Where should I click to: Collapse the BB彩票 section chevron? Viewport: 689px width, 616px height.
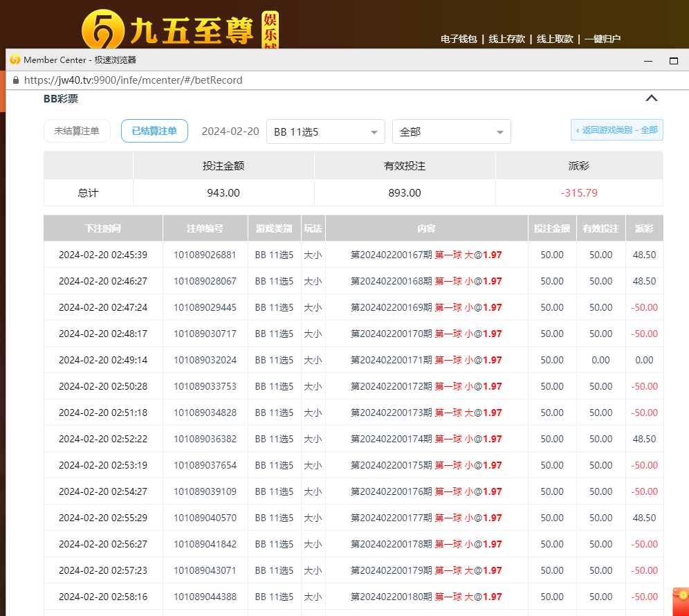click(651, 98)
